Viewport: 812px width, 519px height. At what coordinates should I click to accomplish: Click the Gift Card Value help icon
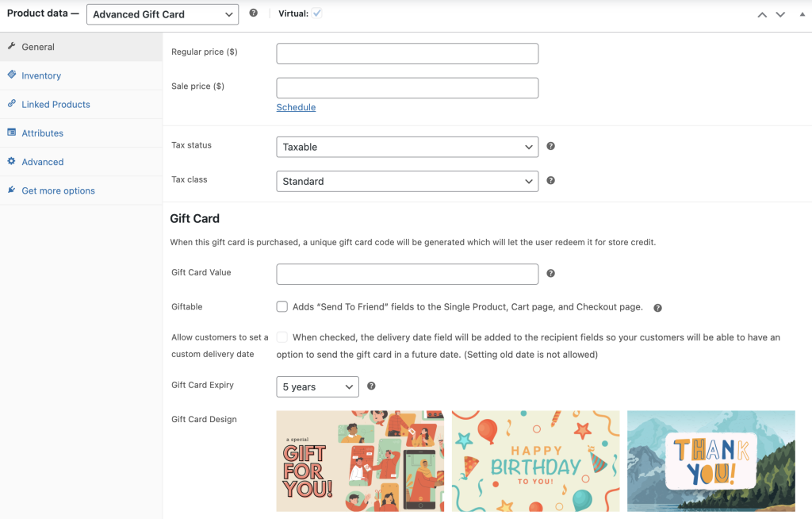(x=550, y=274)
